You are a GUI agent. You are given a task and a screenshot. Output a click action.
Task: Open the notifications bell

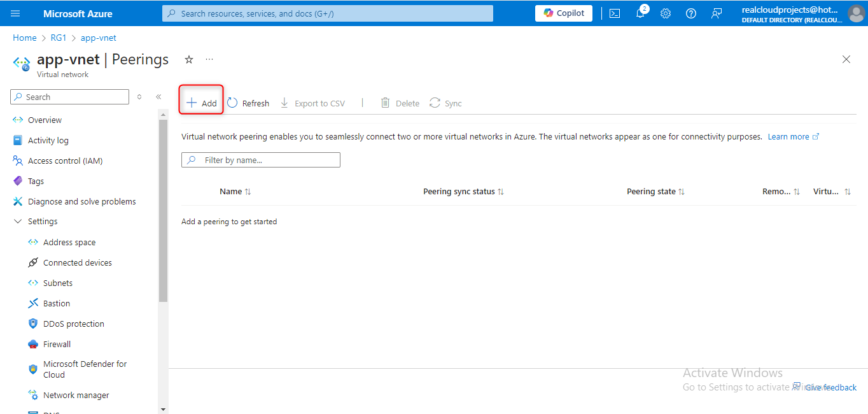(x=640, y=13)
